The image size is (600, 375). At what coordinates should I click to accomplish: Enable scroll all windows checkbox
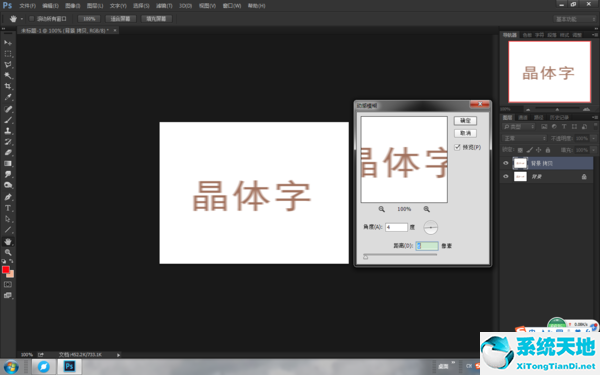(32, 18)
